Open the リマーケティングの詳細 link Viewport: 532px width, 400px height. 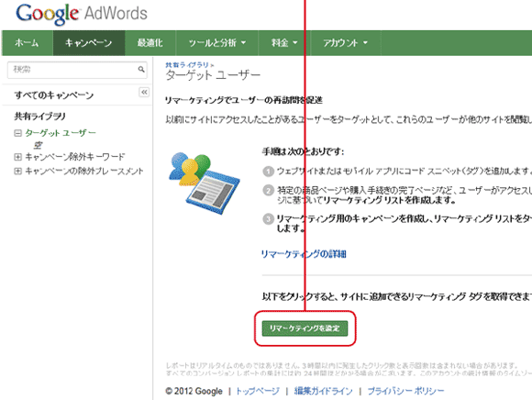coord(304,254)
